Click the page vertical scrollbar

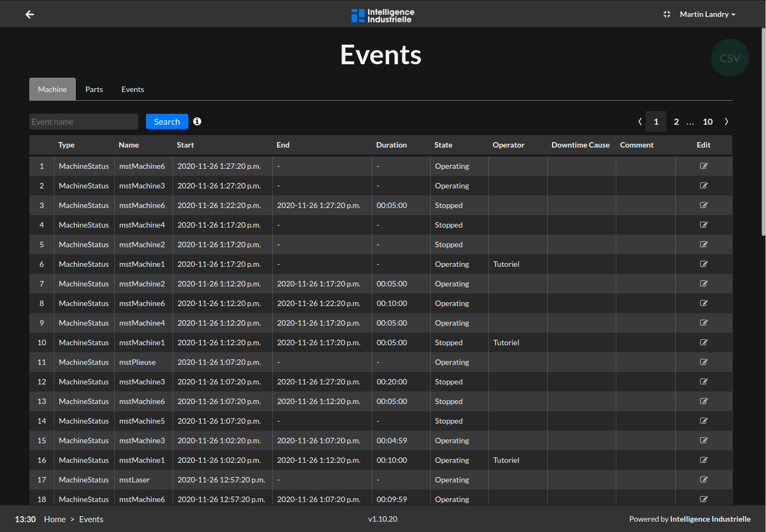point(763,132)
